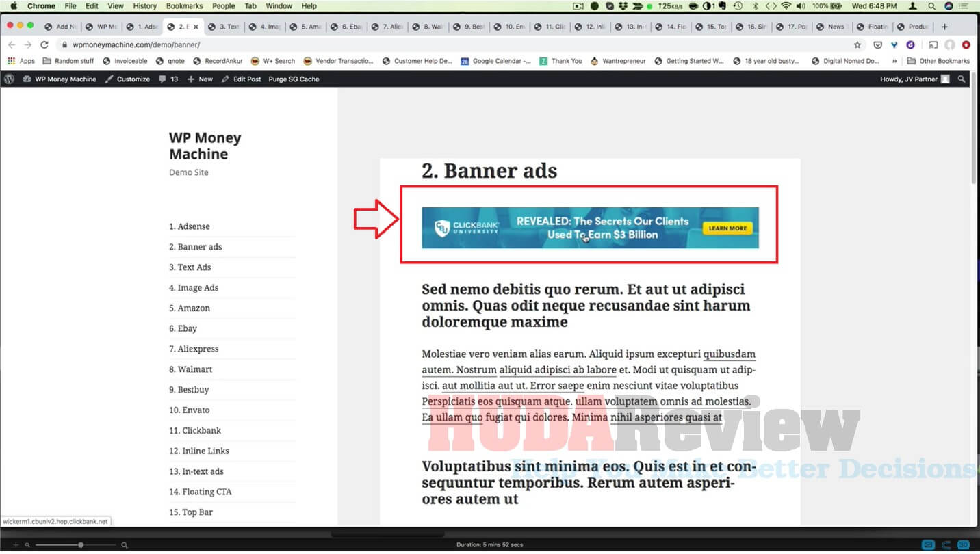Click the purple circular extension icon

point(910,44)
